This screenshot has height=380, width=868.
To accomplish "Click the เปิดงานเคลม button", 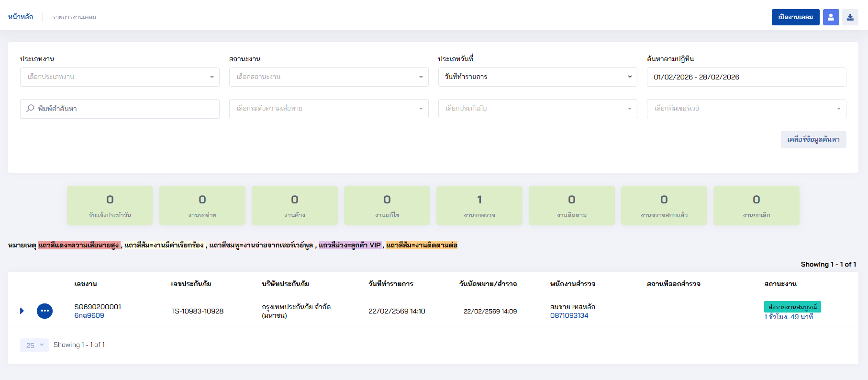I will pos(795,17).
